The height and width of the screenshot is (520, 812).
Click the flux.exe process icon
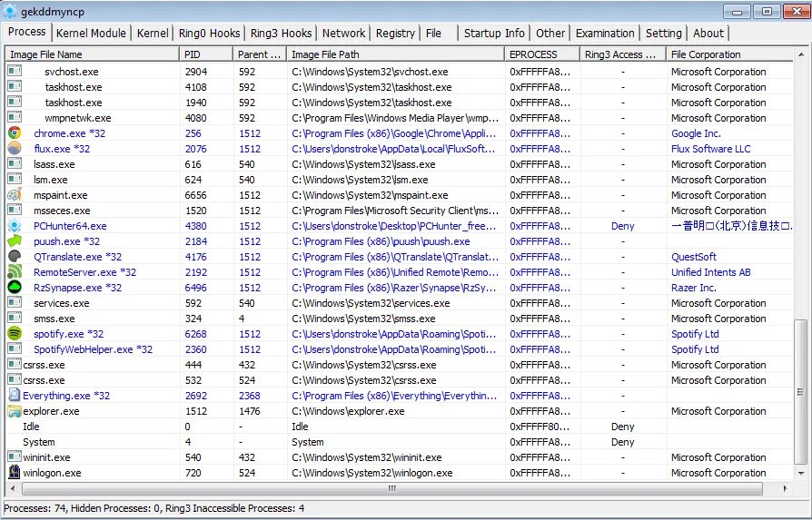(x=15, y=149)
